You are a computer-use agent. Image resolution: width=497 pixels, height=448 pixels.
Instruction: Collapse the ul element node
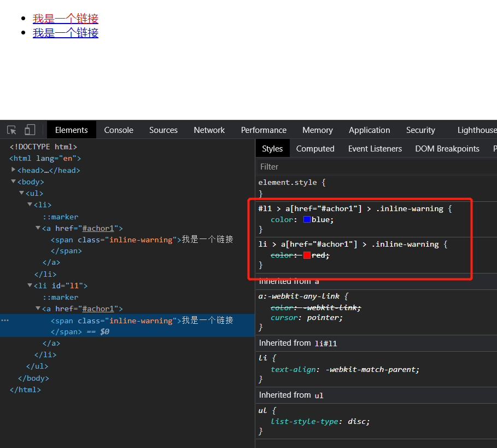(22, 193)
